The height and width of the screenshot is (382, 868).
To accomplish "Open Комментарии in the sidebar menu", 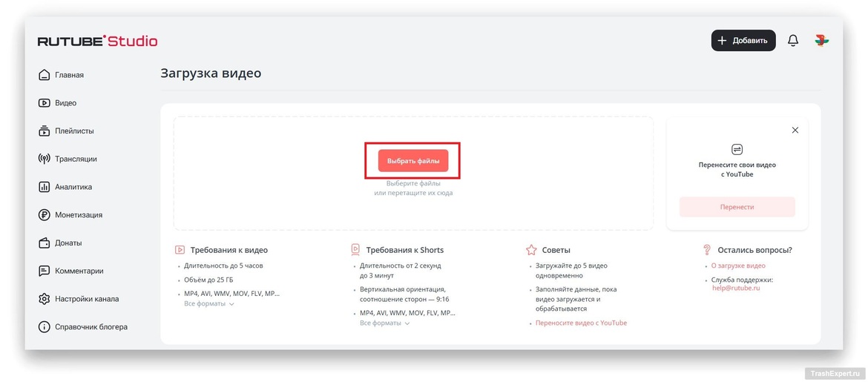I will tap(79, 271).
